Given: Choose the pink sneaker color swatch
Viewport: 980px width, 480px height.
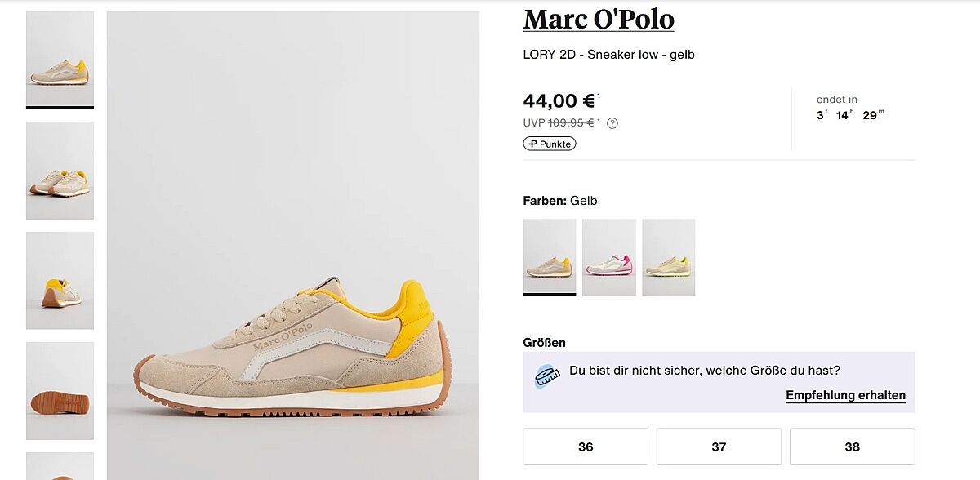Looking at the screenshot, I should pyautogui.click(x=609, y=256).
